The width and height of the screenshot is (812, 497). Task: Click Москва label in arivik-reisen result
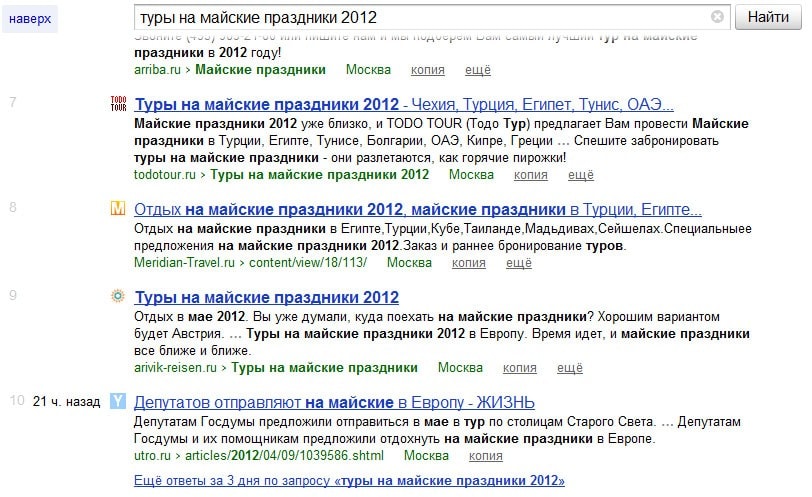pyautogui.click(x=460, y=368)
